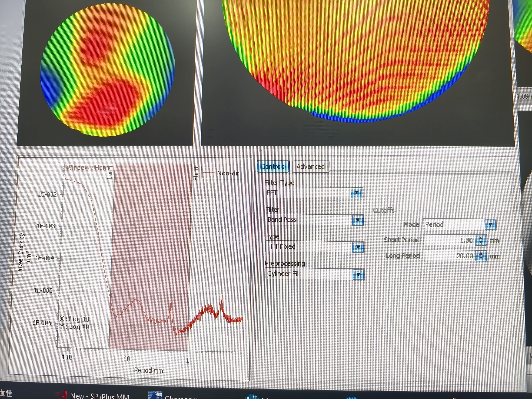Open the Type FFT Fixed dropdown
This screenshot has width=532, height=399.
point(358,247)
